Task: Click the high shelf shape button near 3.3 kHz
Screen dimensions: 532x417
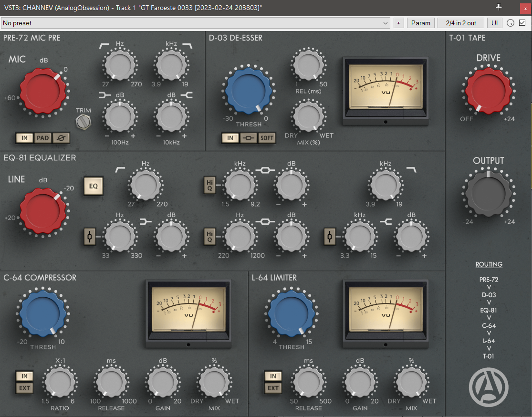Action: 330,237
